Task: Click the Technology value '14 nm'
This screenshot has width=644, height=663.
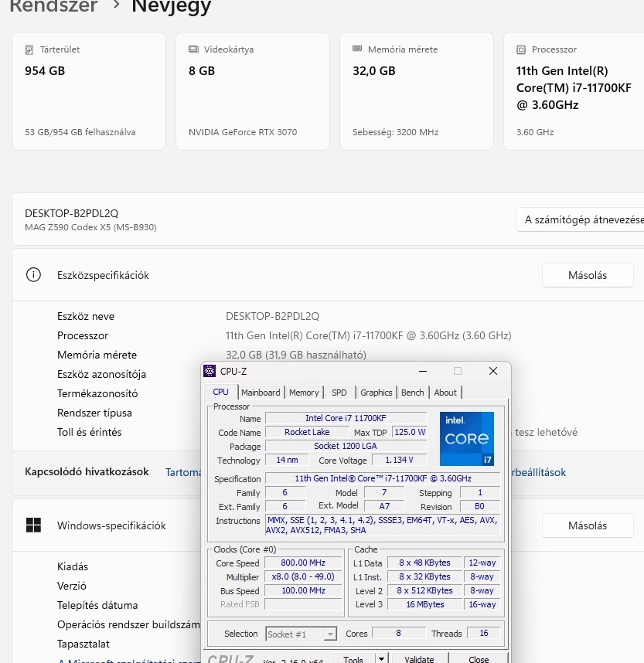Action: tap(287, 460)
